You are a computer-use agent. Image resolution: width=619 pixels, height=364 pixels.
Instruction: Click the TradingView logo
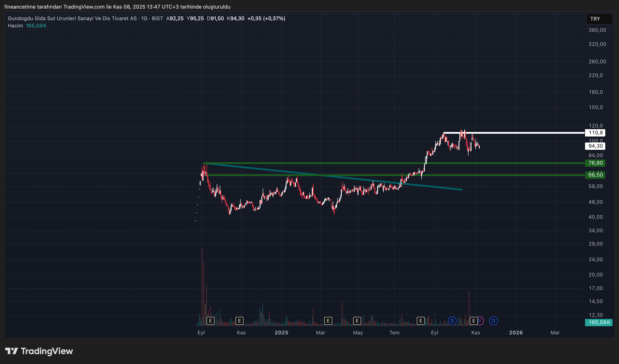[x=39, y=351]
